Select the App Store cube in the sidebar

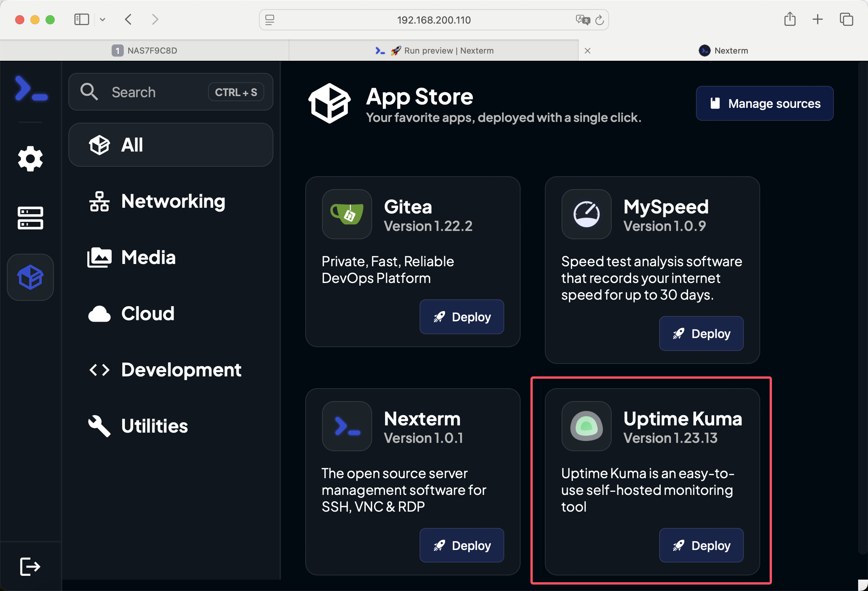(x=30, y=277)
